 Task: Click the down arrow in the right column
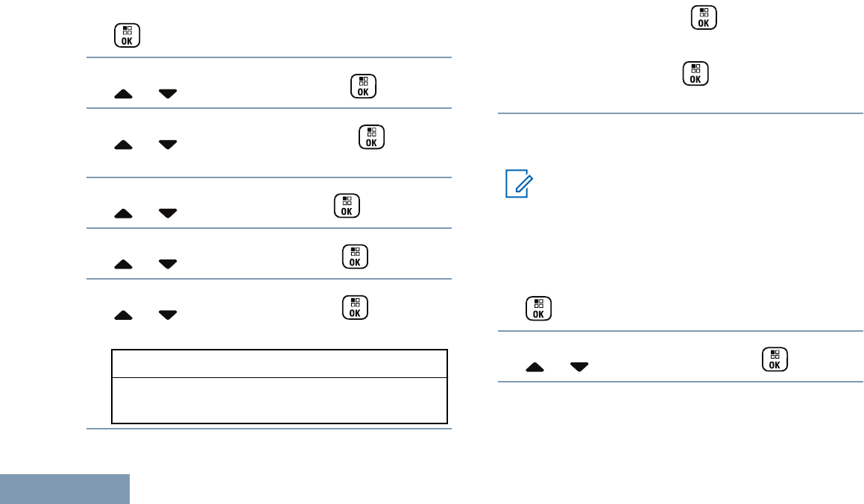tap(579, 367)
